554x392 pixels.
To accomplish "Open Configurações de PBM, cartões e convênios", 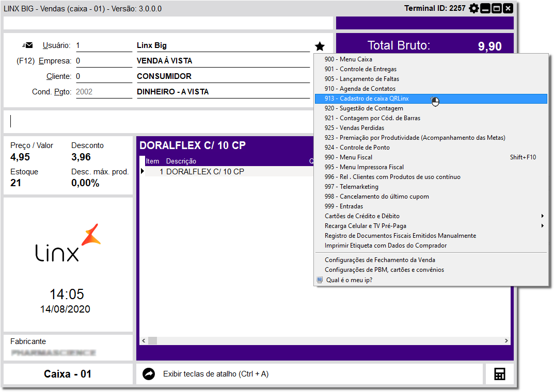I will (x=431, y=270).
